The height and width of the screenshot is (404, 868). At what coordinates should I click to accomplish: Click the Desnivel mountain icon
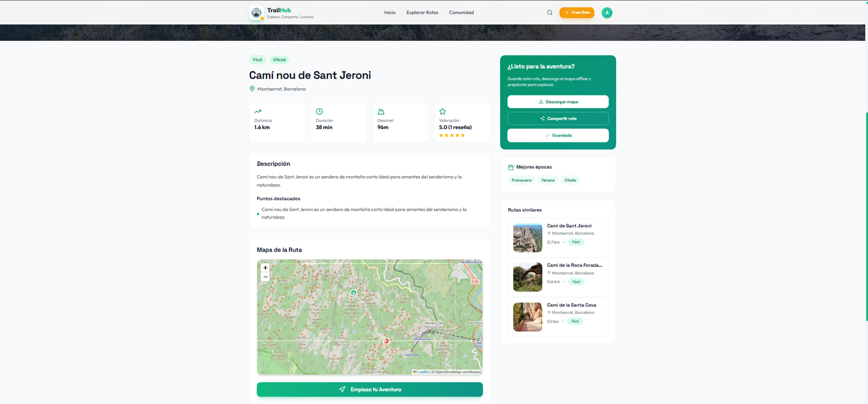coord(381,111)
